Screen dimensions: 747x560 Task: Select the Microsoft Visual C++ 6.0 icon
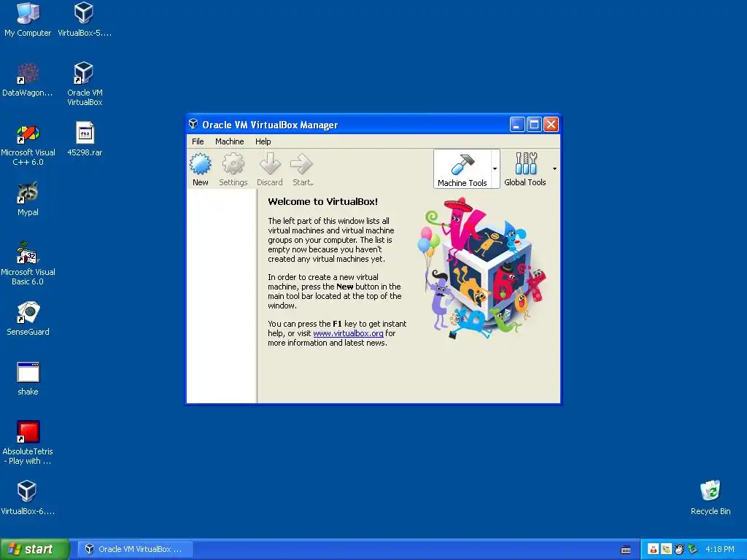(x=28, y=145)
